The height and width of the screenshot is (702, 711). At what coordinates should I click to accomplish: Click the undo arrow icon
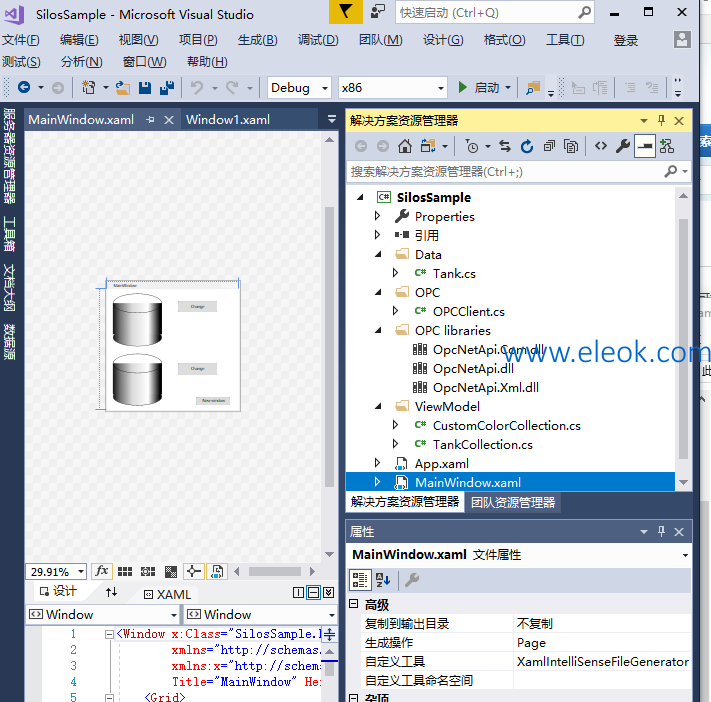pyautogui.click(x=197, y=87)
